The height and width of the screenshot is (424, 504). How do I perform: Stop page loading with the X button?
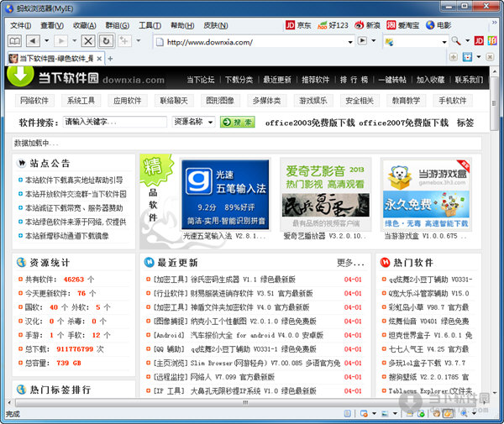88,41
